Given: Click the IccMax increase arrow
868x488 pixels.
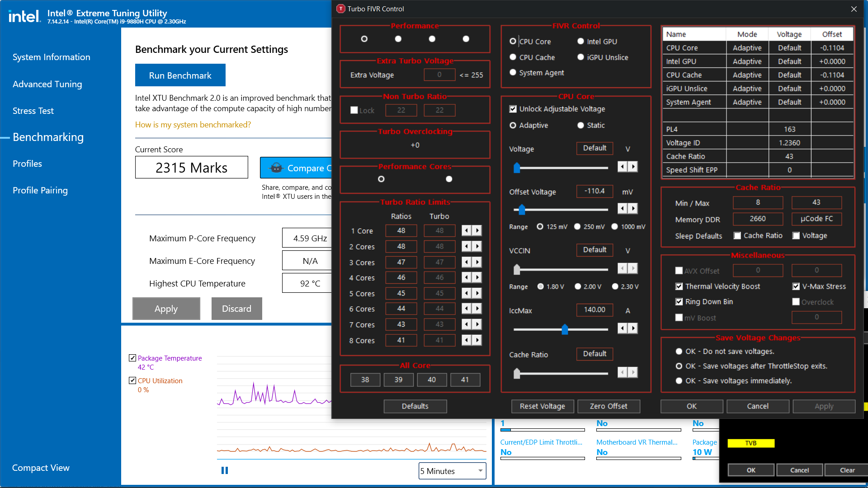Looking at the screenshot, I should [633, 328].
